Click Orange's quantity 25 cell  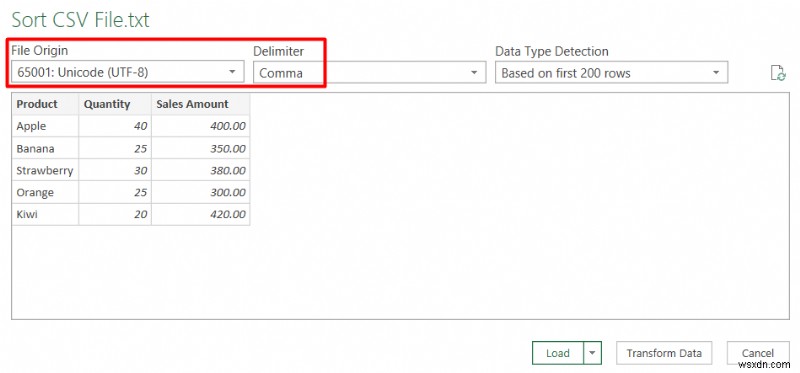coord(115,192)
